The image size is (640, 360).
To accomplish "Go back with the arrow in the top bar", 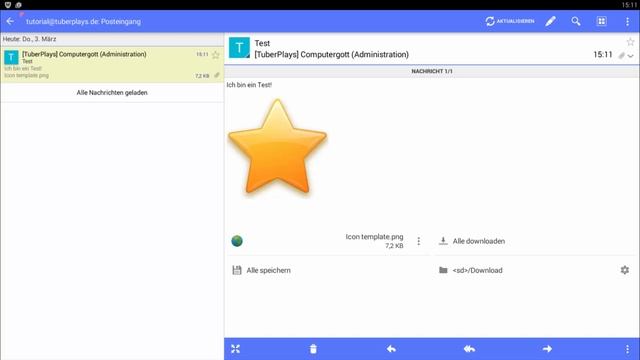I will [10, 21].
